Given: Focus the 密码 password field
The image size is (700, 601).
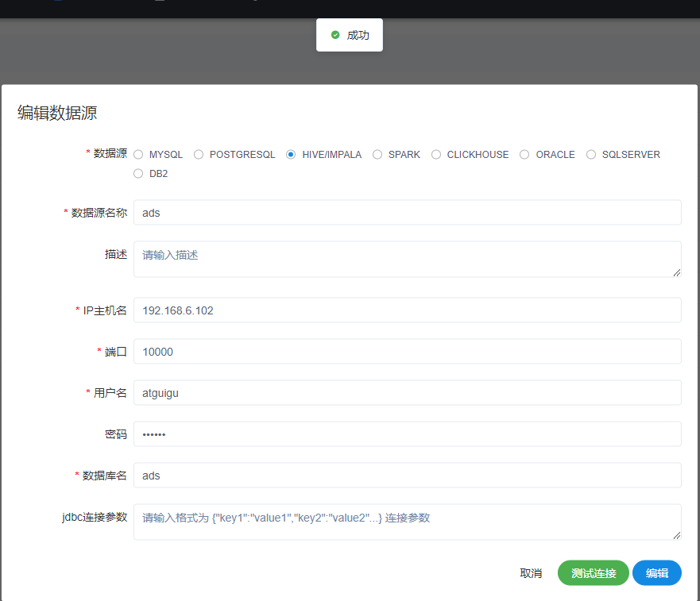Looking at the screenshot, I should click(x=407, y=434).
